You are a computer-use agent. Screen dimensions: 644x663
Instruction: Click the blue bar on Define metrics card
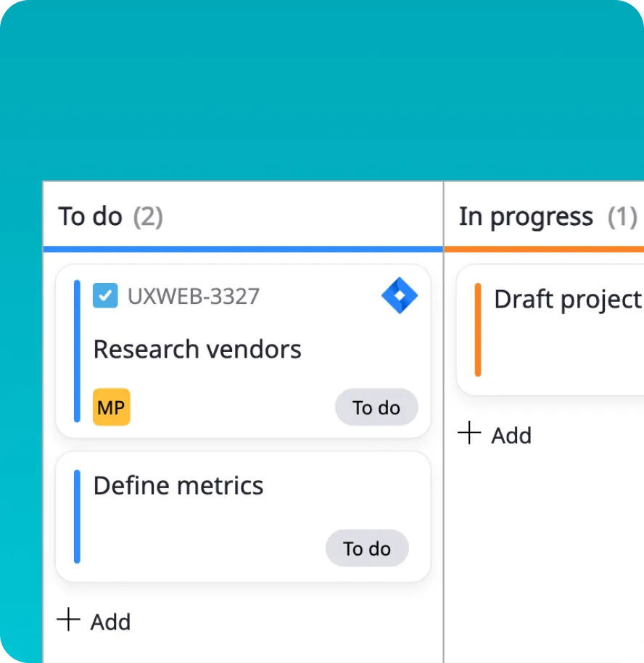pyautogui.click(x=76, y=515)
